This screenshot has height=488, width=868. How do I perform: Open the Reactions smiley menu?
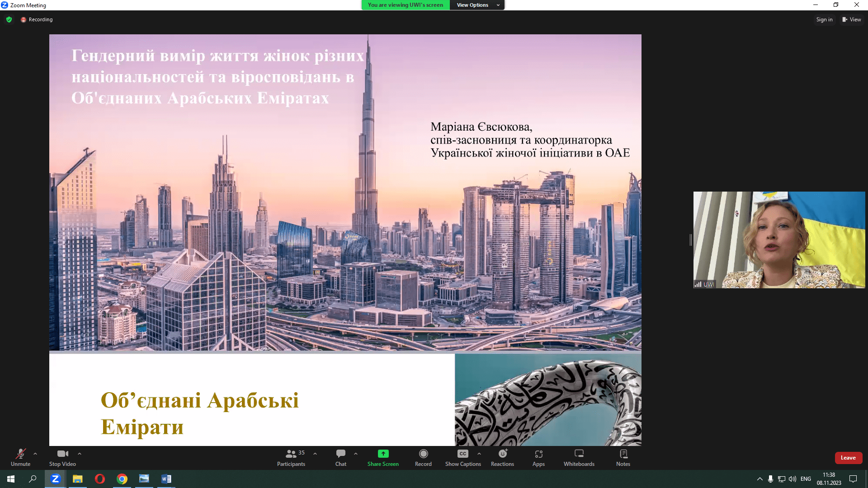click(x=502, y=454)
